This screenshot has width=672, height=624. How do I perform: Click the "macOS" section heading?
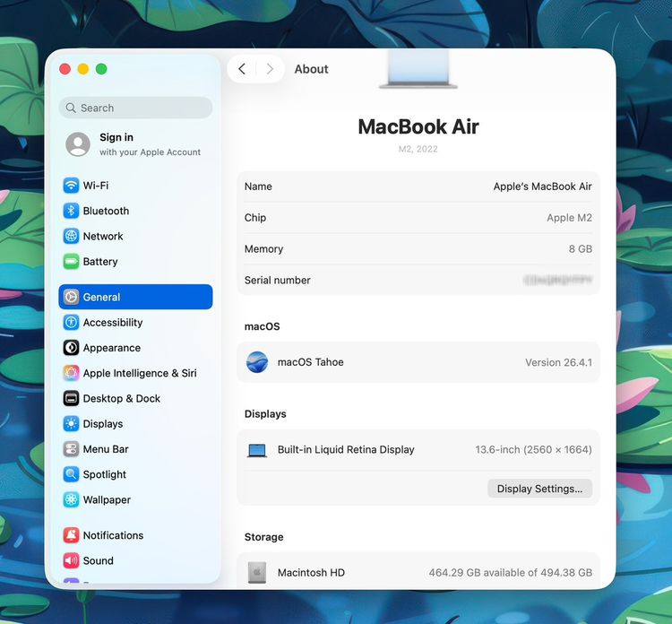(262, 326)
